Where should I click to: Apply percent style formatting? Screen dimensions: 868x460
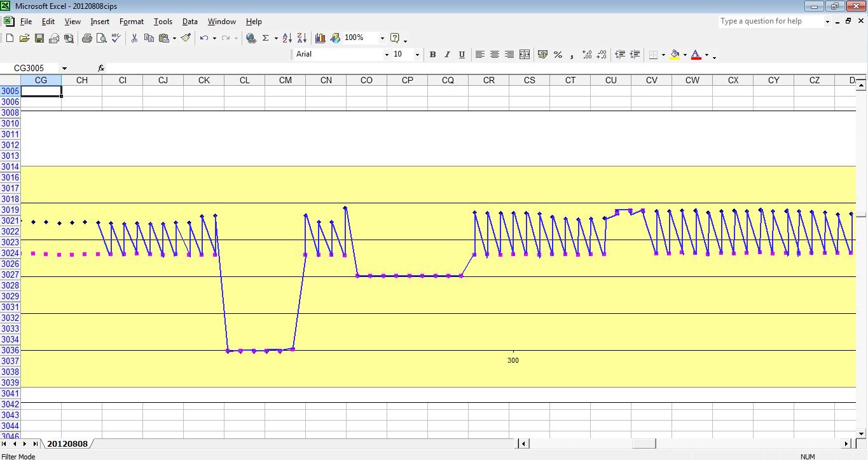(558, 55)
